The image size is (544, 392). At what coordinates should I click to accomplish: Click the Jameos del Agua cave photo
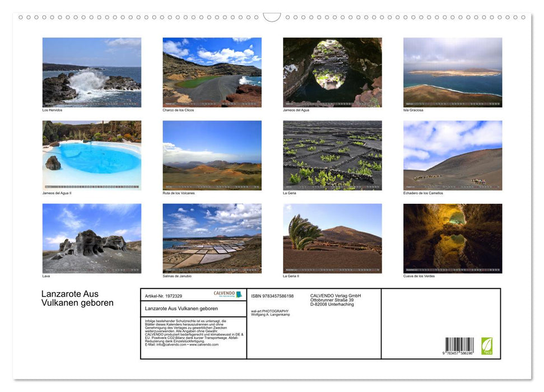click(332, 72)
